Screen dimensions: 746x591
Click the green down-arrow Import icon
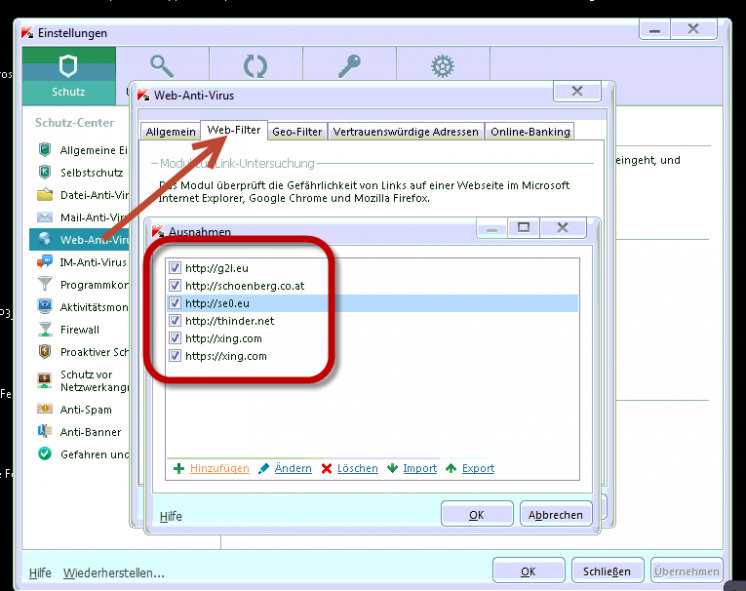coord(393,469)
